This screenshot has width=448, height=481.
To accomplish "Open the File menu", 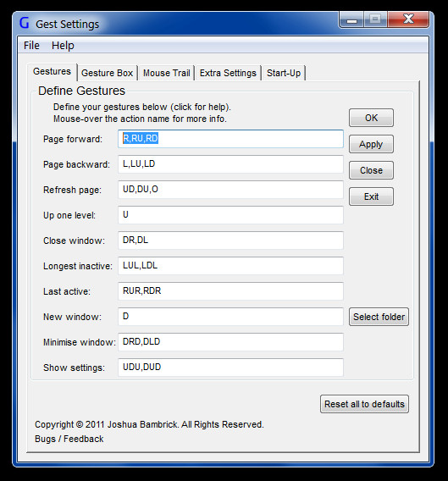I will point(31,46).
